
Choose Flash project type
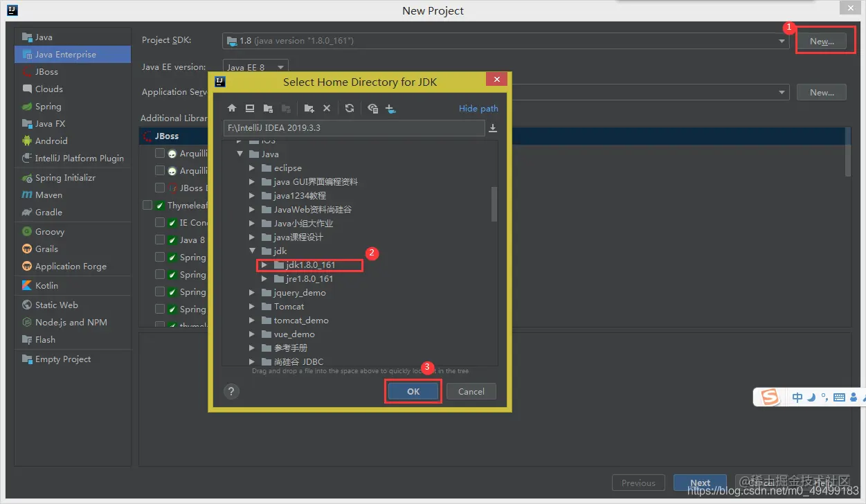coord(73,340)
